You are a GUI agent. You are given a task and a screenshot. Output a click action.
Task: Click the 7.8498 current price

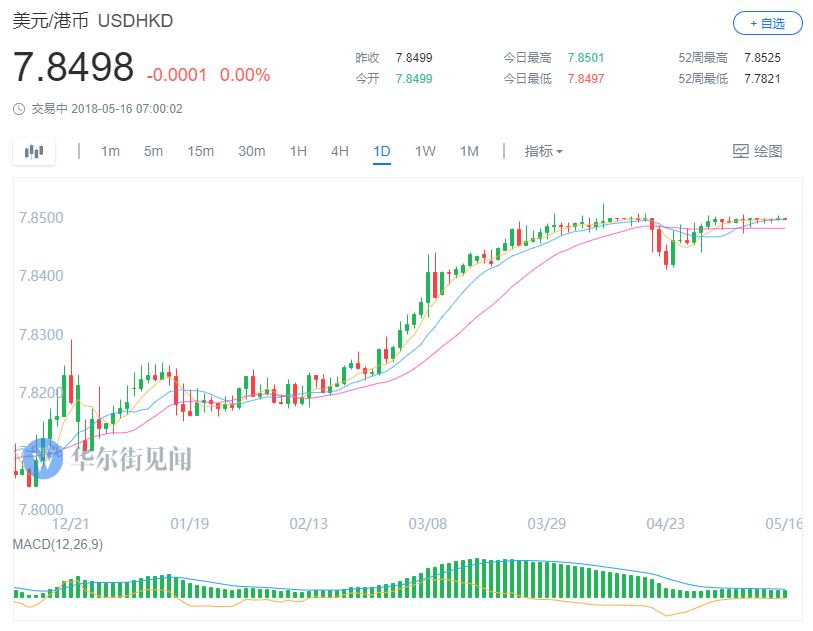[x=73, y=68]
